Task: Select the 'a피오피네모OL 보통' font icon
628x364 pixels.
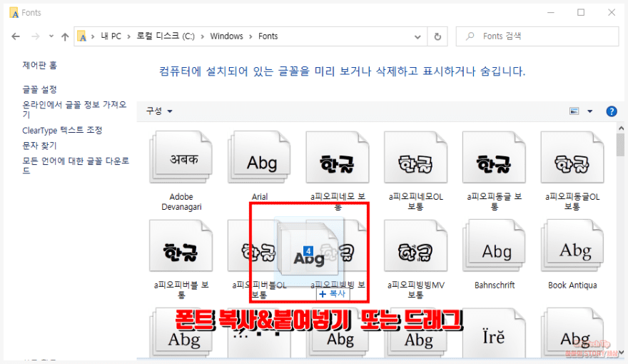Action: pos(415,157)
